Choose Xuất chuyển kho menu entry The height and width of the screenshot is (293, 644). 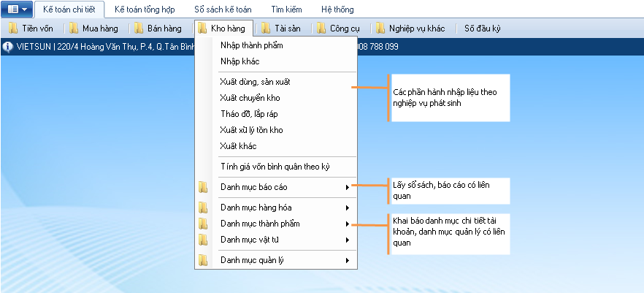(x=249, y=98)
